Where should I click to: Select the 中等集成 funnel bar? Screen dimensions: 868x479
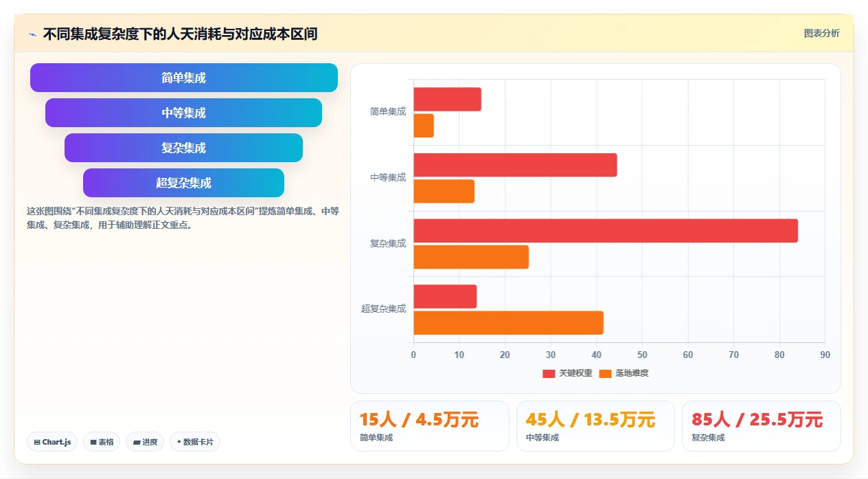[x=184, y=113]
